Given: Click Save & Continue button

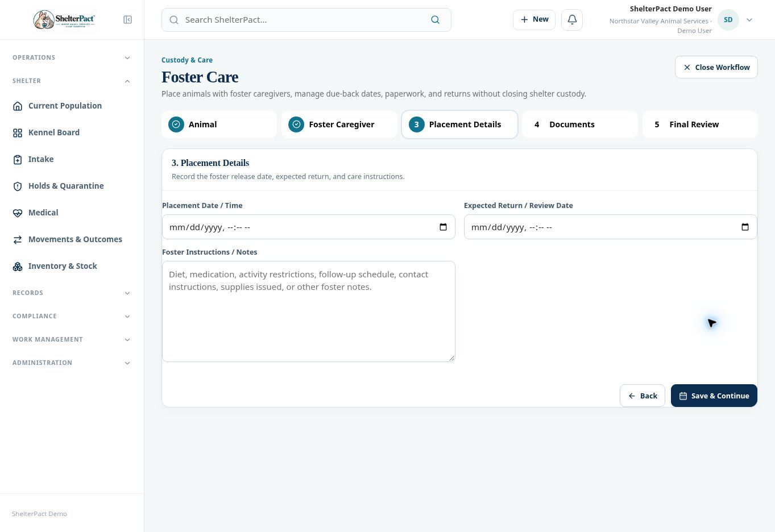Looking at the screenshot, I should pos(714,396).
